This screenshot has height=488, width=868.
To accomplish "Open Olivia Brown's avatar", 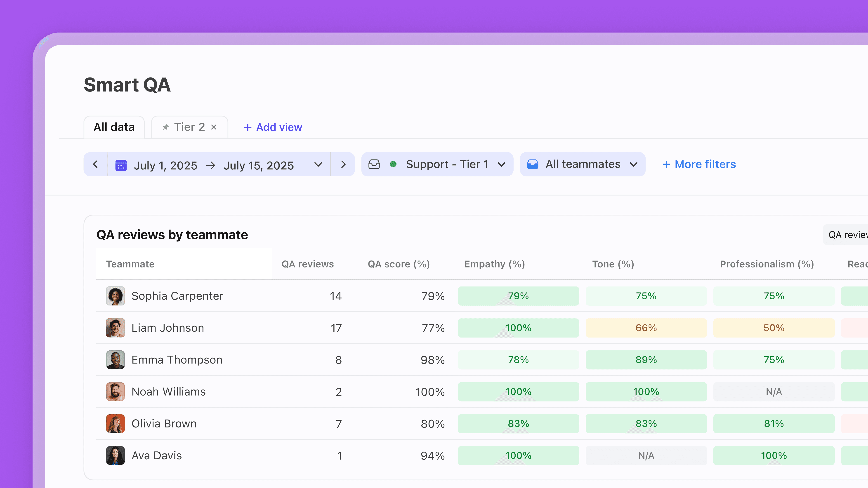I will [116, 424].
